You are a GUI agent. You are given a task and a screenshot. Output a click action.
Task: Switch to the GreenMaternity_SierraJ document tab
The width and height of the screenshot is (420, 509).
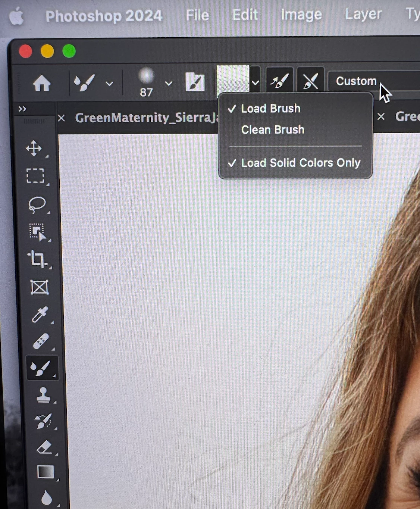pyautogui.click(x=146, y=118)
